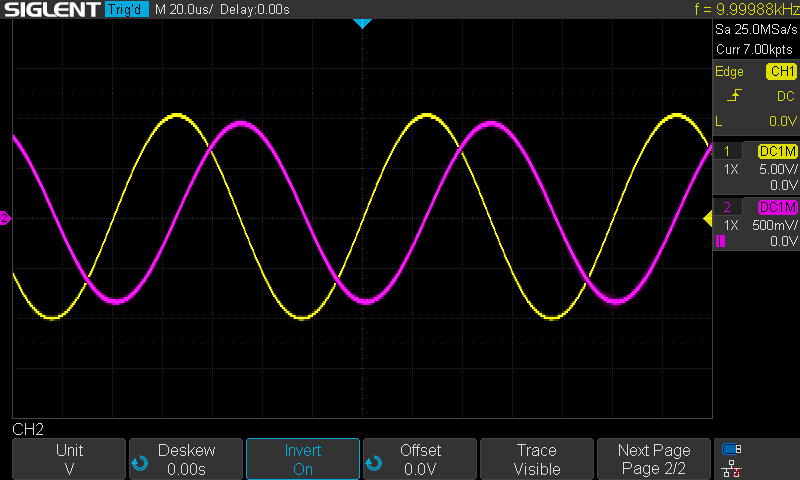The height and width of the screenshot is (480, 800).
Task: Select the yellow CH1 trigger source badge
Action: coord(781,71)
